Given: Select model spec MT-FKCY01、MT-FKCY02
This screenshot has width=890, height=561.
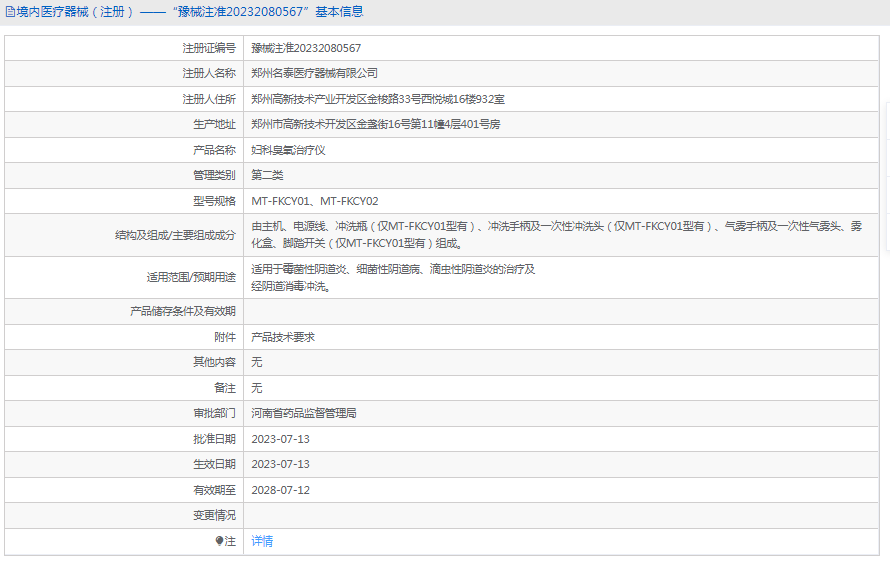Looking at the screenshot, I should pos(315,201).
